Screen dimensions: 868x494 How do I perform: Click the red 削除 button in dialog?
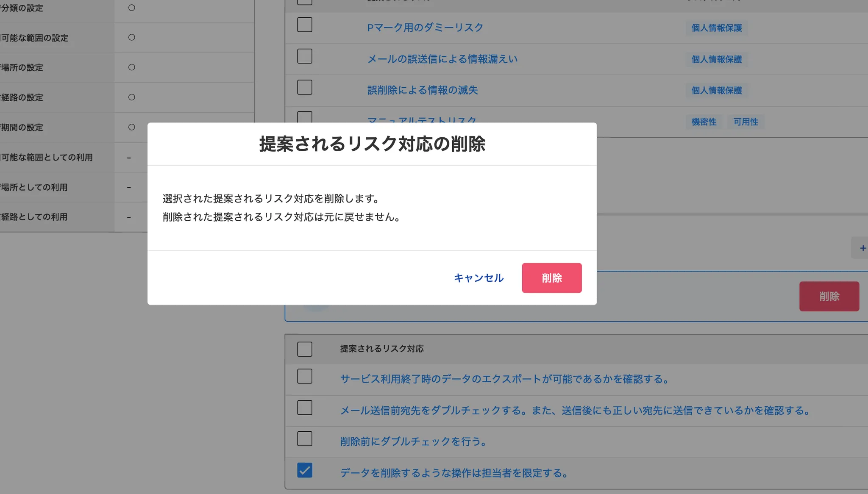coord(551,278)
